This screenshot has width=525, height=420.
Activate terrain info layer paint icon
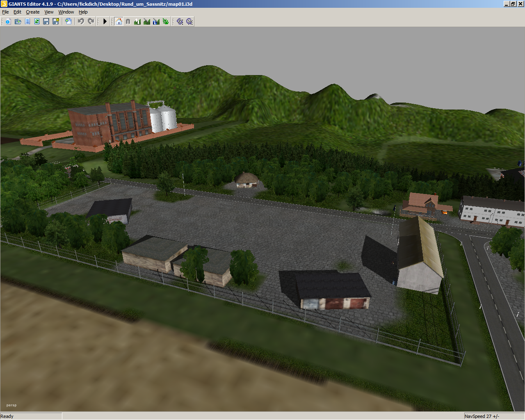tap(156, 21)
